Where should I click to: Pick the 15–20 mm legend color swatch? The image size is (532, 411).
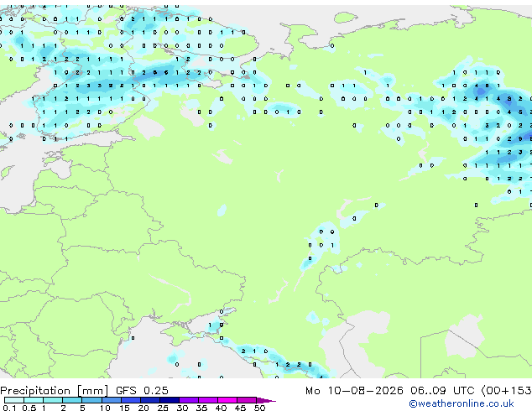point(131,400)
